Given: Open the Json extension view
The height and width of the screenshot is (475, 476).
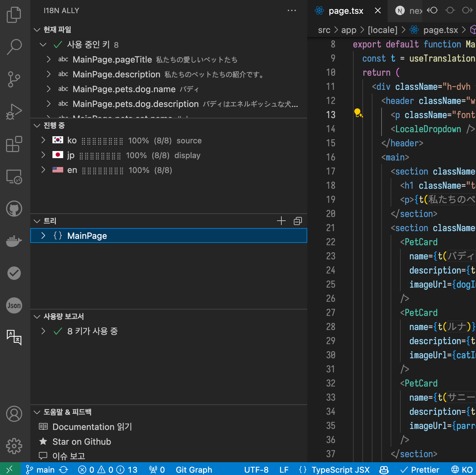Looking at the screenshot, I should click(14, 305).
